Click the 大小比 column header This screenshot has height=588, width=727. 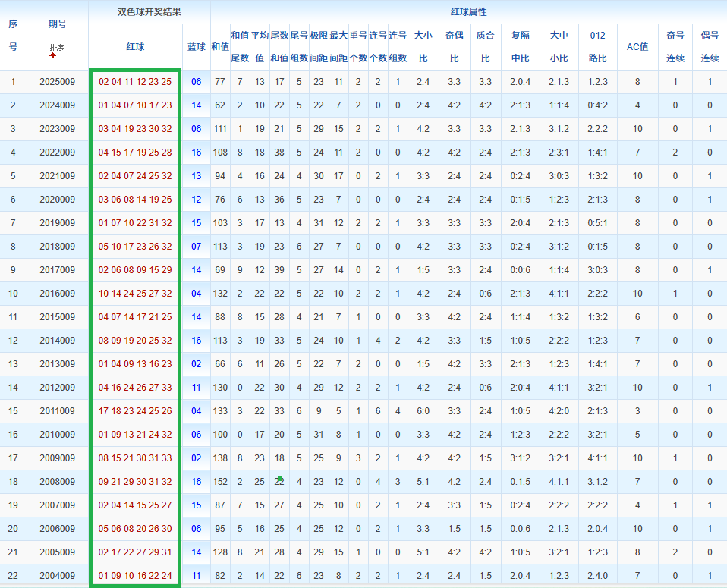click(423, 46)
